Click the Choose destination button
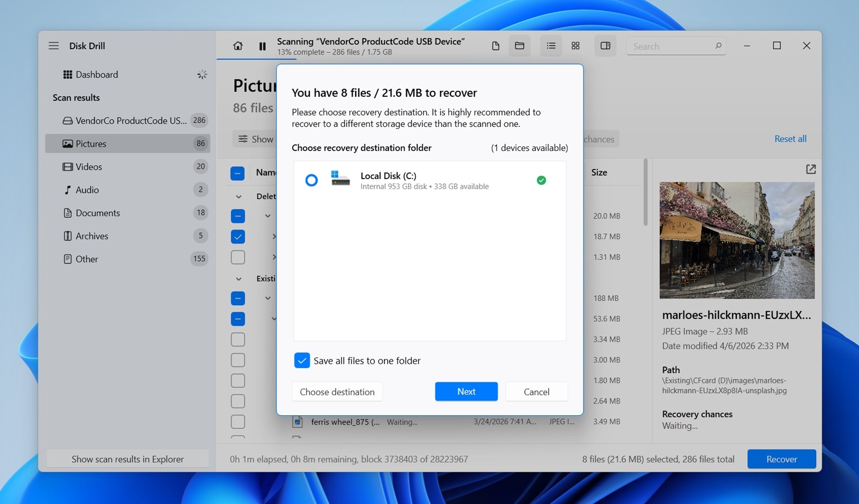859x504 pixels. [337, 391]
